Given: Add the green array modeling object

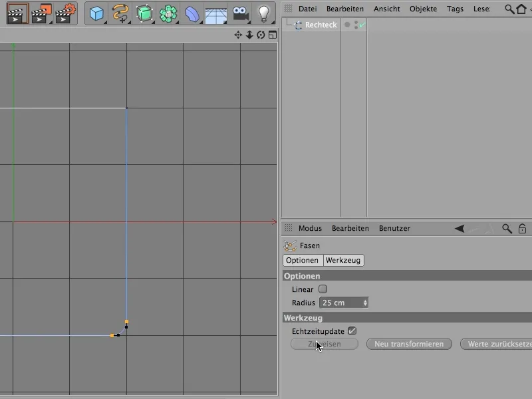Looking at the screenshot, I should pos(168,13).
